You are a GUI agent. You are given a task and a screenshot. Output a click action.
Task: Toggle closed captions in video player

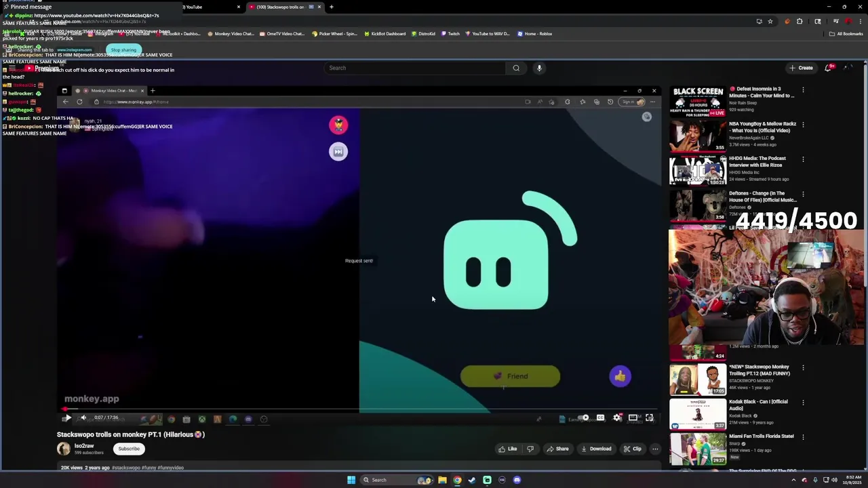pyautogui.click(x=601, y=418)
